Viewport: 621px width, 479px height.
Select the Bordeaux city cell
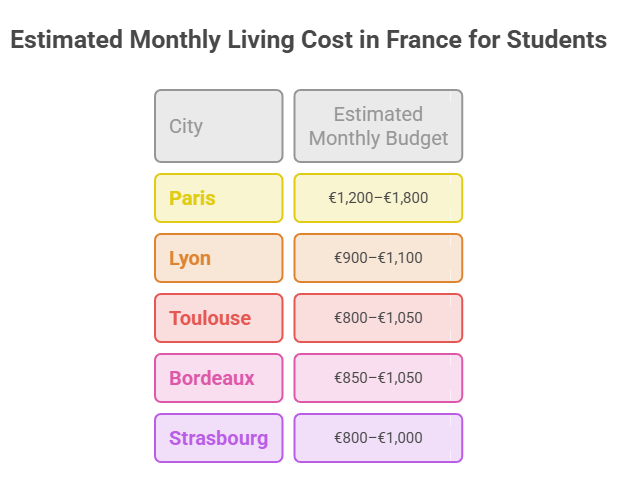(x=219, y=378)
